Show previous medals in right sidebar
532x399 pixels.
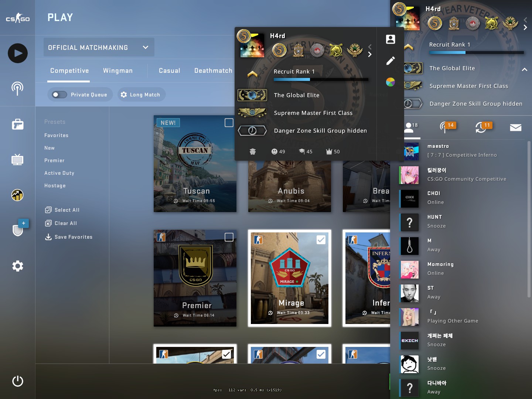click(525, 20)
